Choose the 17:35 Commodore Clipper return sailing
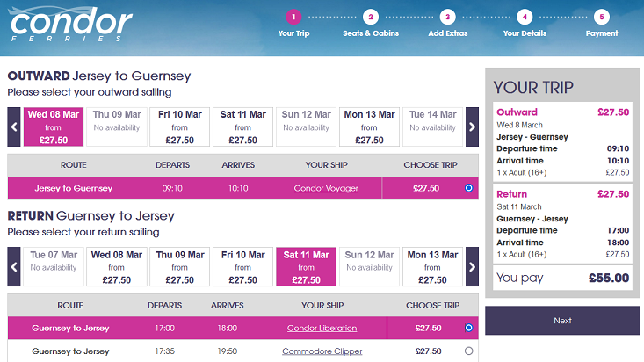 point(468,351)
